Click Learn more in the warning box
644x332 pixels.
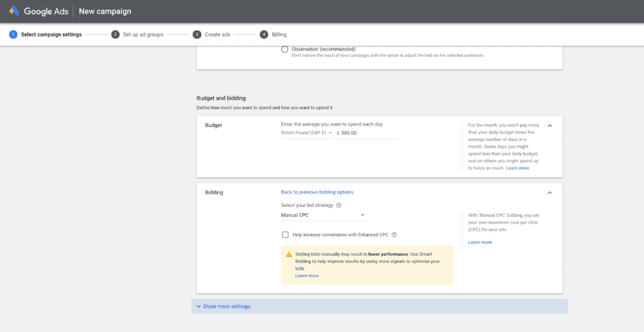tap(307, 276)
